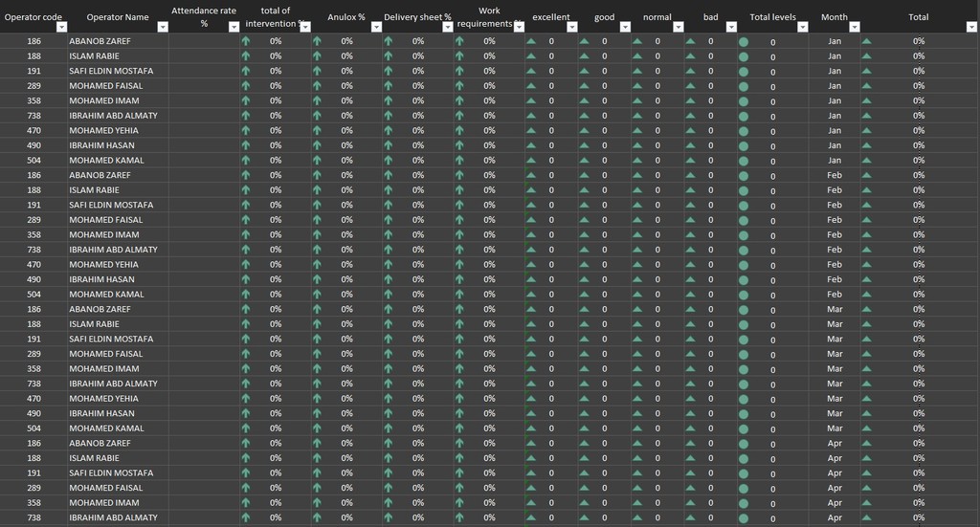Click Total triangle icon for ISLAM RABIE Mar
This screenshot has width=980, height=527.
click(866, 324)
